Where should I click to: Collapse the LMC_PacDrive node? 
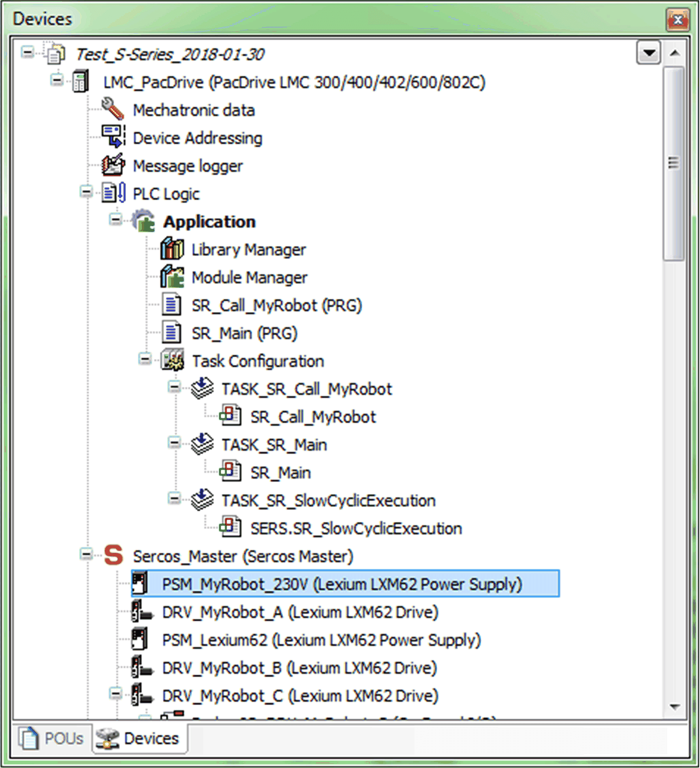[57, 80]
